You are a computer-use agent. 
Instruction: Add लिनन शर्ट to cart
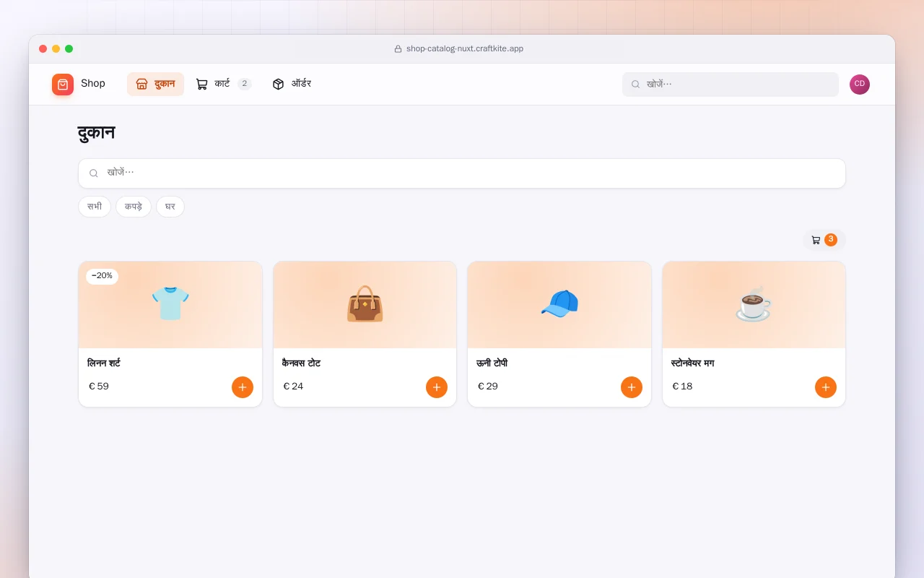point(243,387)
